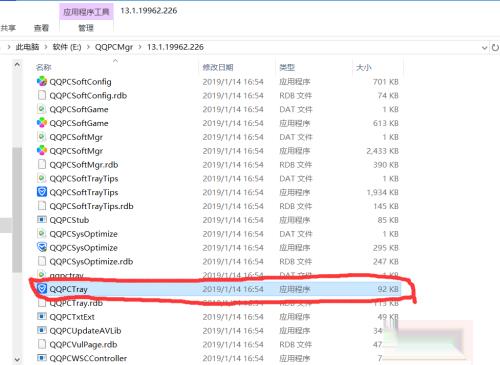Click the QQPCSoftConfig application icon
Viewport: 500px width, 365px height.
(x=42, y=81)
